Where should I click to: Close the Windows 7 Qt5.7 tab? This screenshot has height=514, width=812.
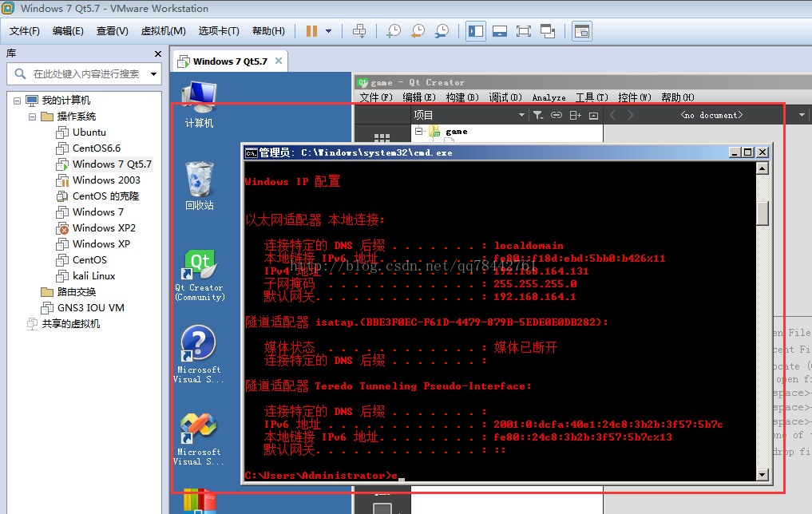(x=279, y=61)
